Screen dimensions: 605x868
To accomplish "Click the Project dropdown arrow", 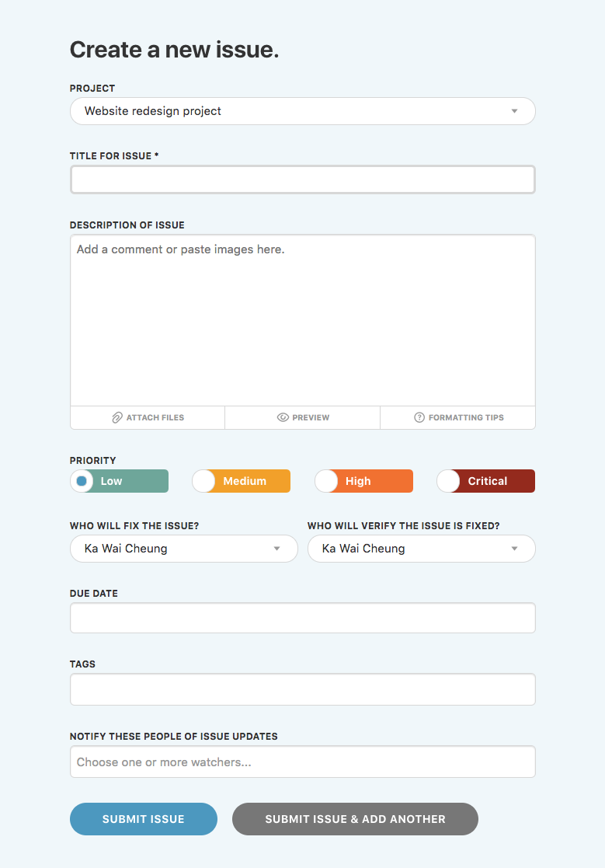I will point(513,111).
